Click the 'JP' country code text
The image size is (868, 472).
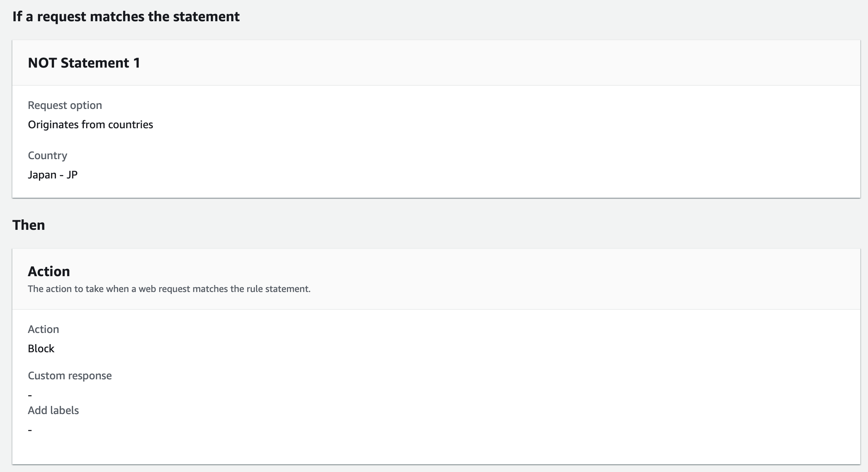pos(72,175)
